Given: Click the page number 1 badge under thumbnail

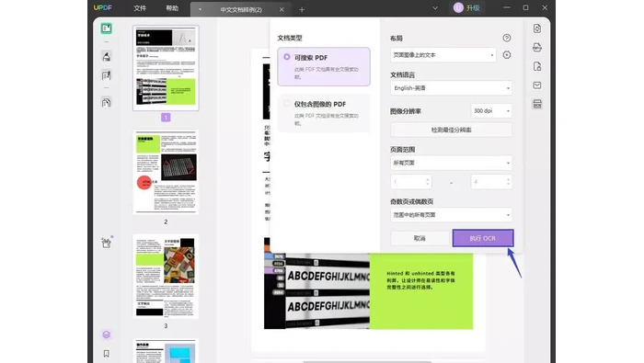Looking at the screenshot, I should pos(166,118).
